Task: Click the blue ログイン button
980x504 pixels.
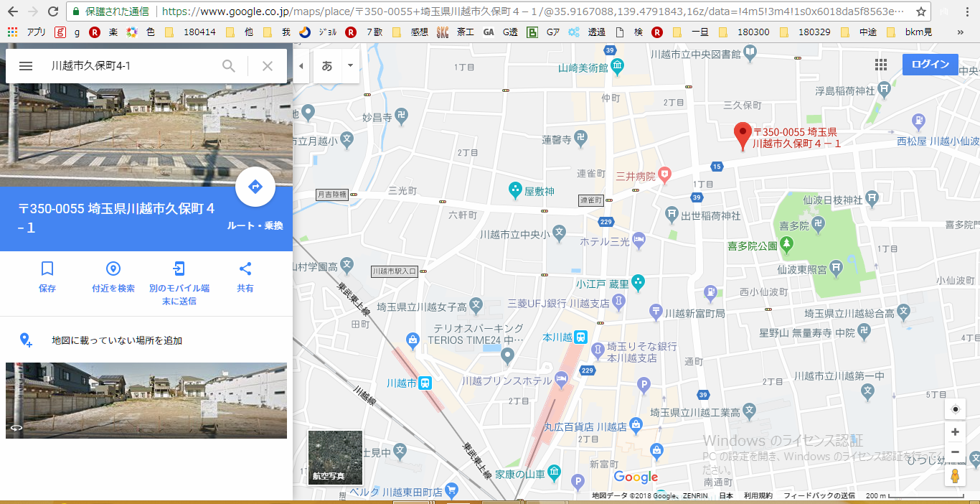Action: 930,65
